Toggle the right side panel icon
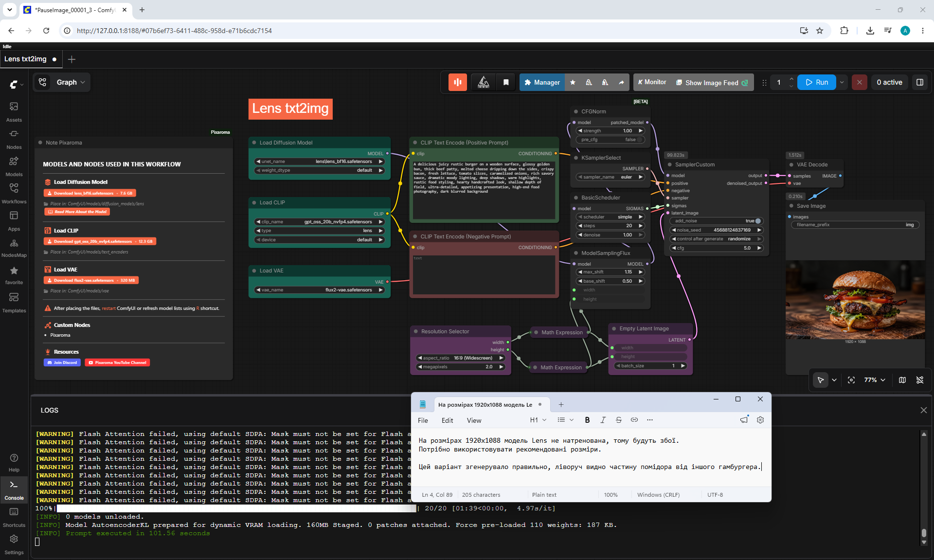This screenshot has height=560, width=934. tap(919, 82)
